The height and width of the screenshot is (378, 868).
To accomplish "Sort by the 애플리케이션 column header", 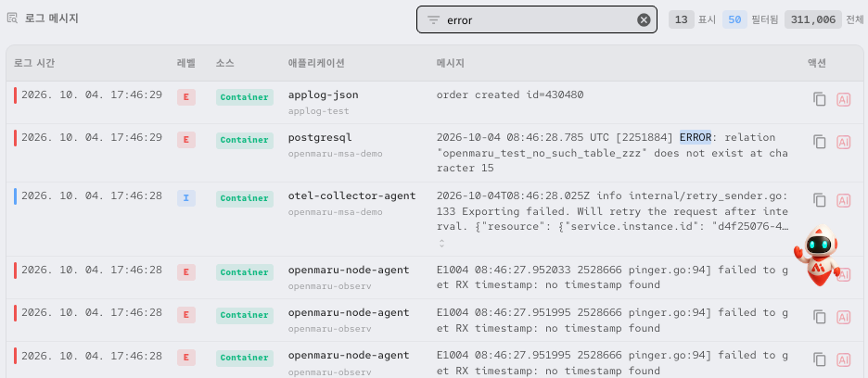I will click(316, 63).
